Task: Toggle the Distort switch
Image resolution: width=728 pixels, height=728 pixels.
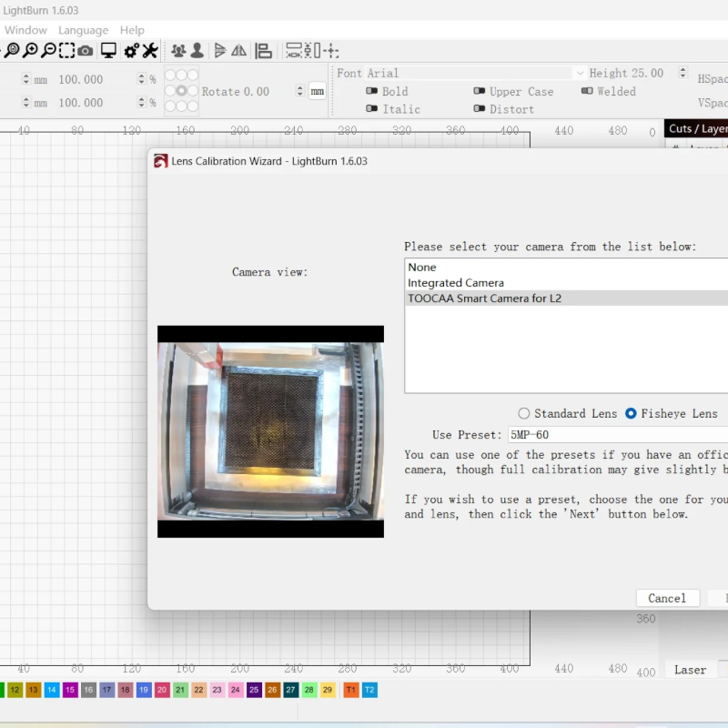Action: 480,108
